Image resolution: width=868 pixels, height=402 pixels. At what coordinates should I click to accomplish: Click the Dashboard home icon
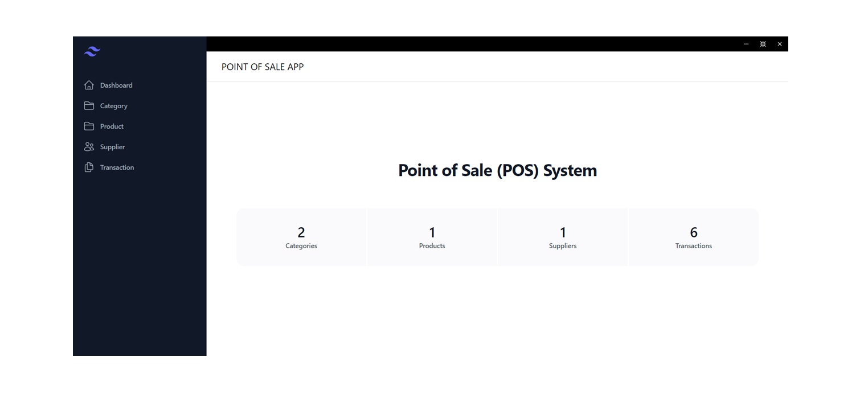pos(89,85)
